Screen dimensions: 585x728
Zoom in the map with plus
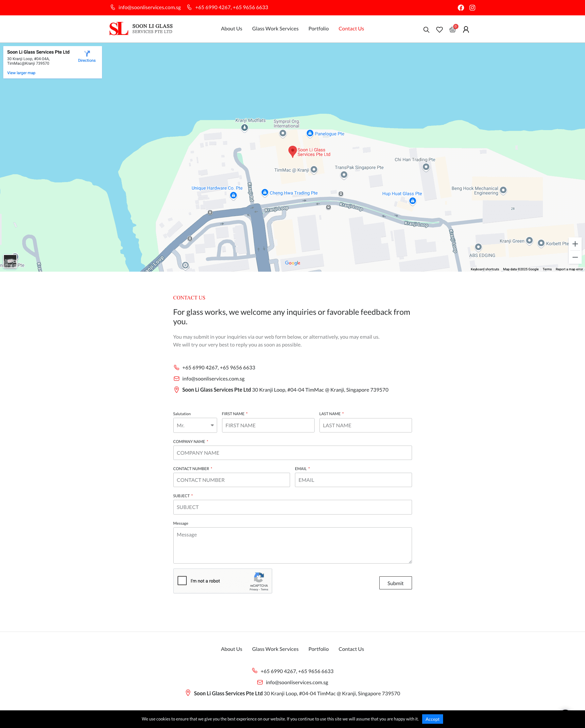coord(575,244)
